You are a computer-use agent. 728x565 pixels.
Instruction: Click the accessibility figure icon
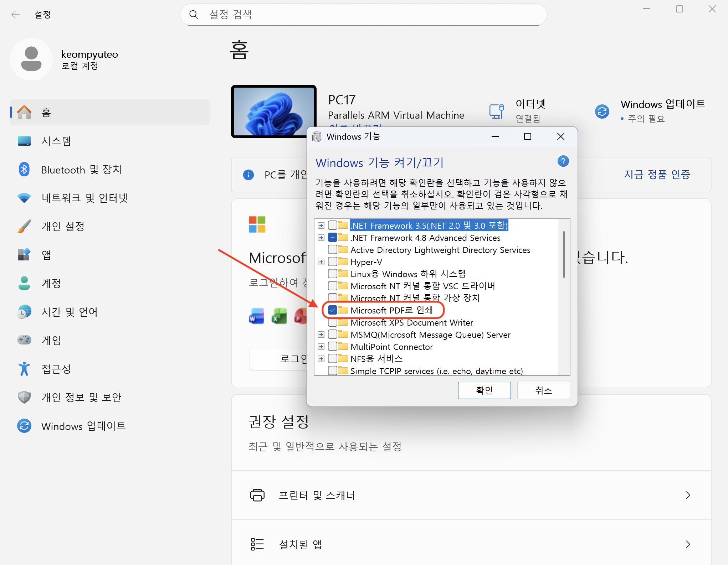pos(24,369)
